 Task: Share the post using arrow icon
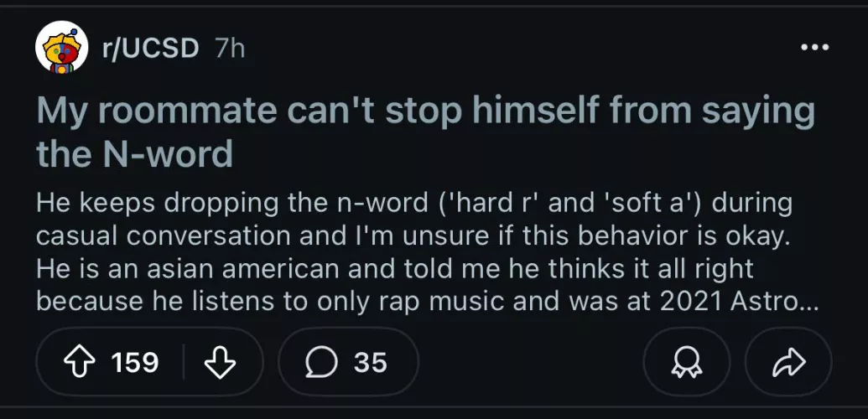pos(789,362)
